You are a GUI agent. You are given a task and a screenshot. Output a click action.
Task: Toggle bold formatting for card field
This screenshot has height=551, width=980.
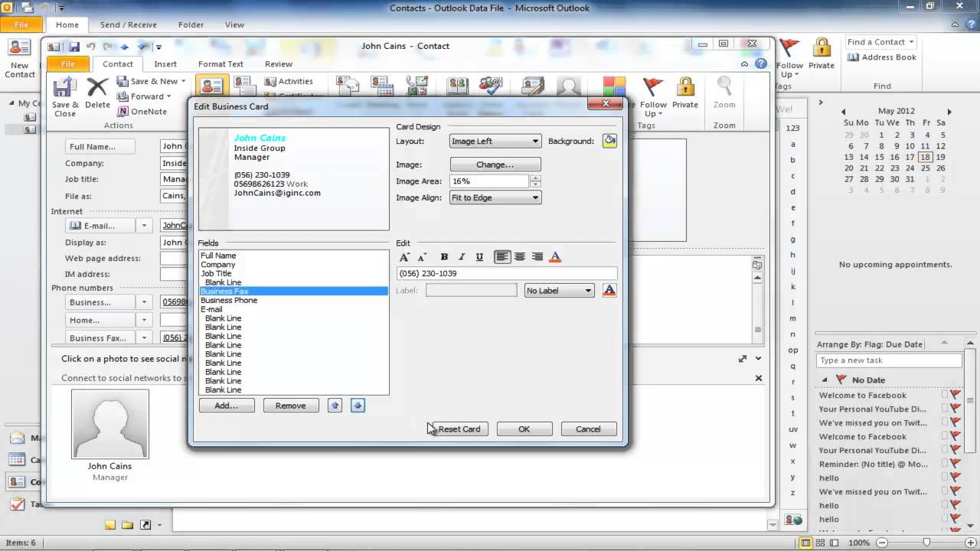(x=444, y=257)
